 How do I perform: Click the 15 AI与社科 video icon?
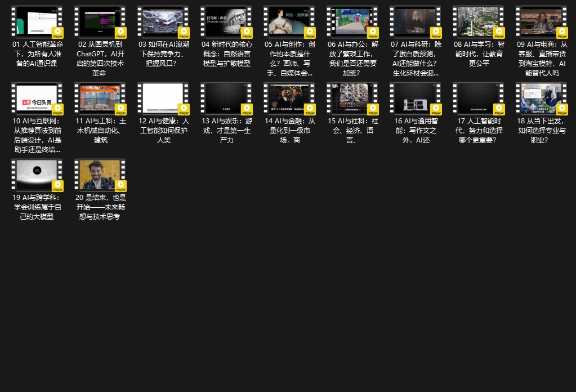[x=352, y=99]
